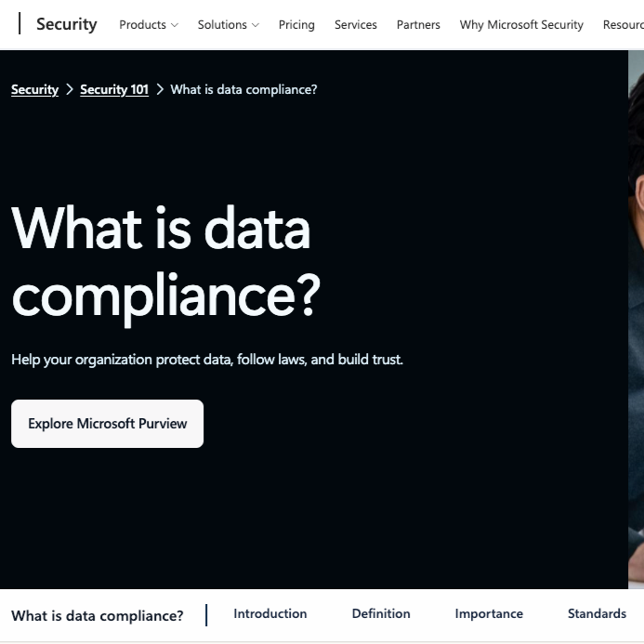The width and height of the screenshot is (644, 644).
Task: Jump to the Importance section tab
Action: (489, 613)
